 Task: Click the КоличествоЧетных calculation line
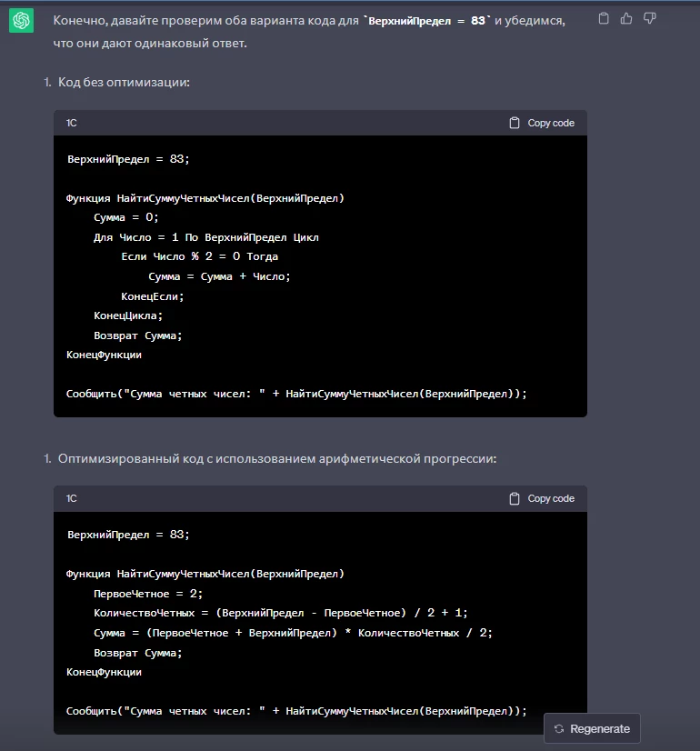point(281,613)
